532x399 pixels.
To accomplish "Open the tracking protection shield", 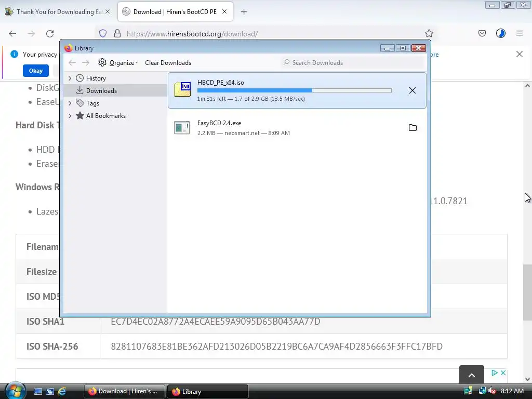I will [x=103, y=34].
